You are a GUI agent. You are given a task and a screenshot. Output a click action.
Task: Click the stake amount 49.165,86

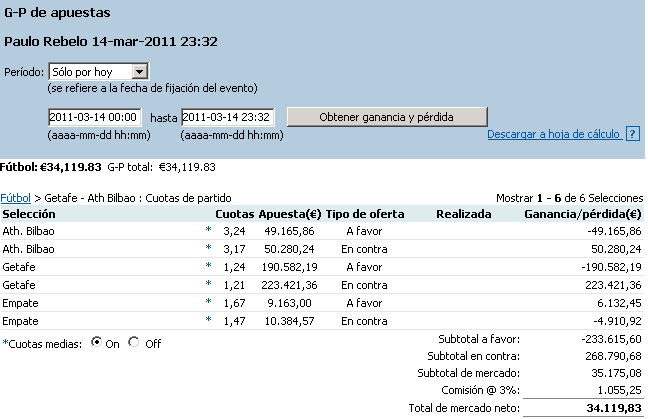pos(289,231)
